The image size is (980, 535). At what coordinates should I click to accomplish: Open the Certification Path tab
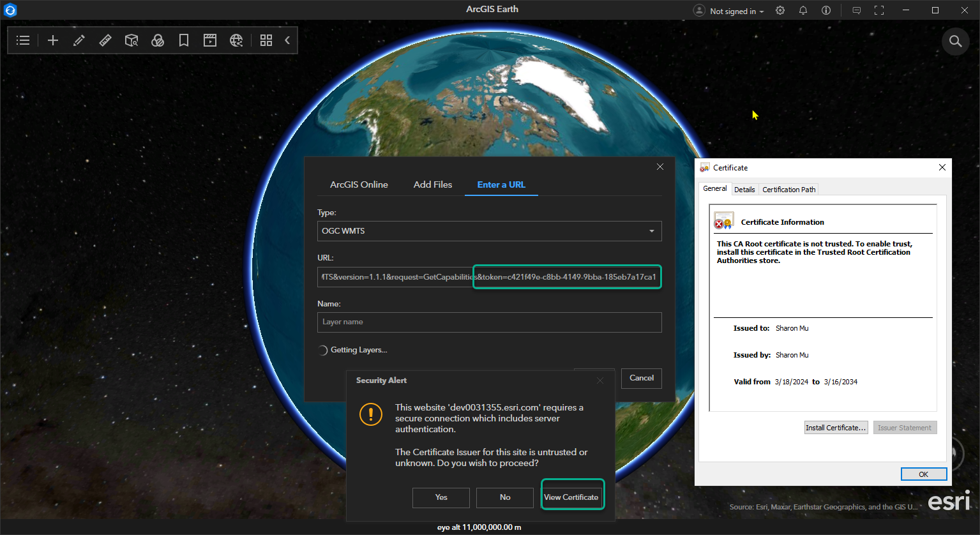pos(788,190)
